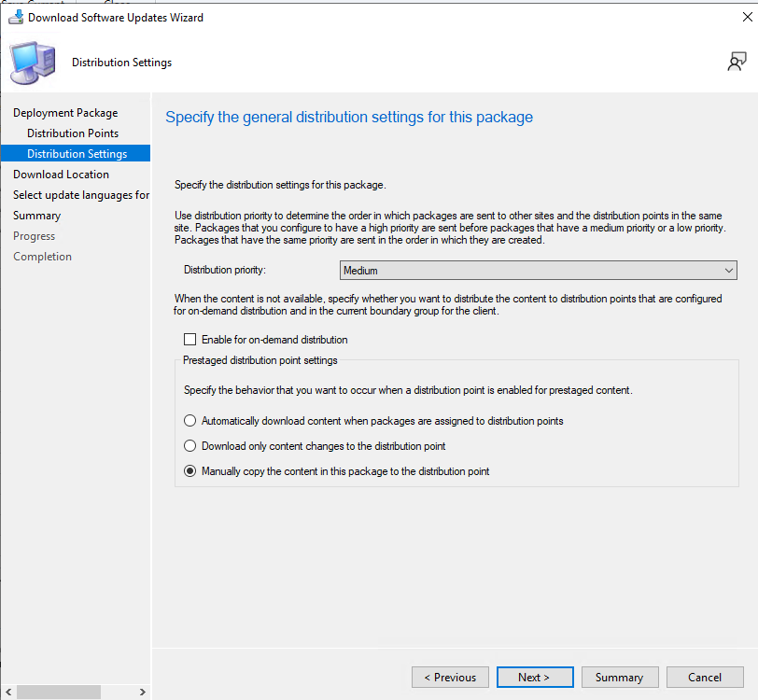758x700 pixels.
Task: Enable on-demand distribution checkbox
Action: [x=190, y=340]
